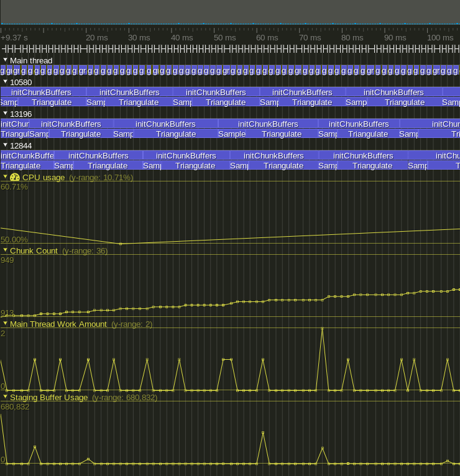The height and width of the screenshot is (476, 460).
Task: Click the Staging Buffer Usage title
Action: [48, 398]
